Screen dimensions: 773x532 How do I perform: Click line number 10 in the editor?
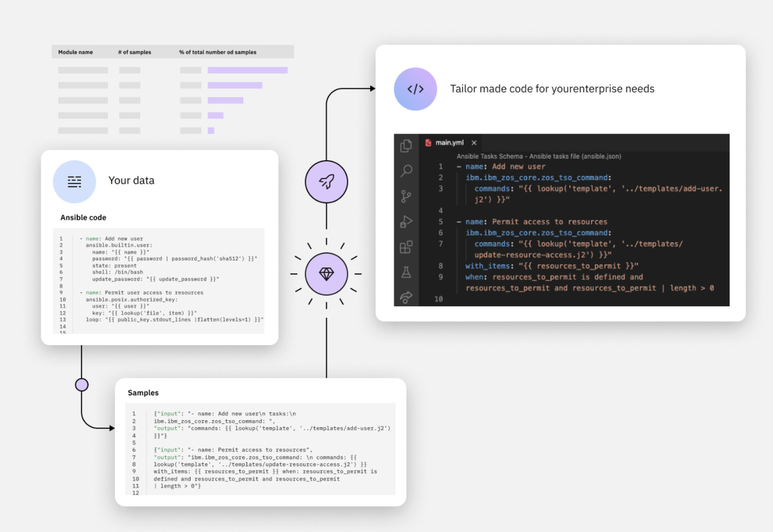(438, 299)
